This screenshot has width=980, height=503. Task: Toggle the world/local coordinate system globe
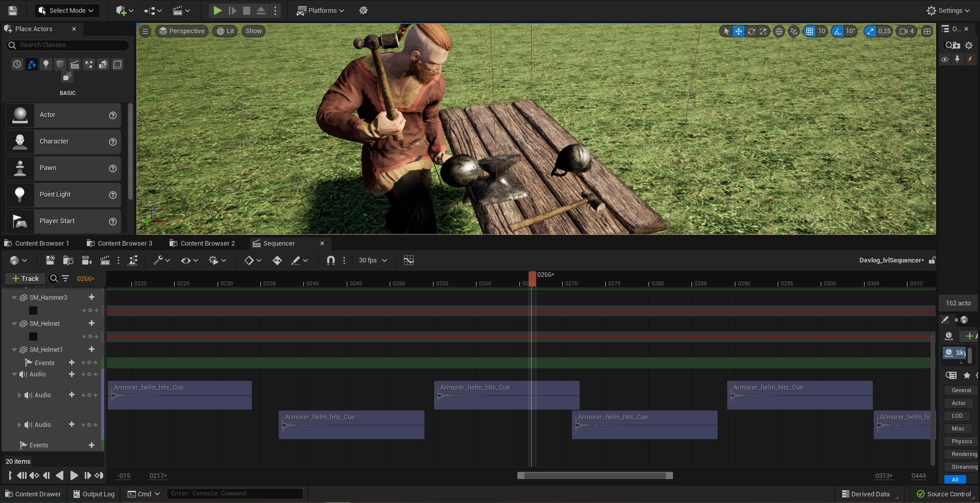pos(779,31)
